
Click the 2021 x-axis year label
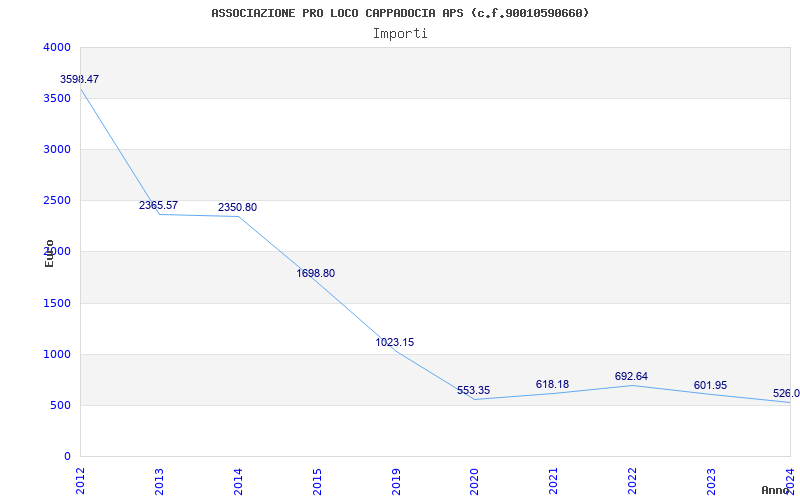554,481
